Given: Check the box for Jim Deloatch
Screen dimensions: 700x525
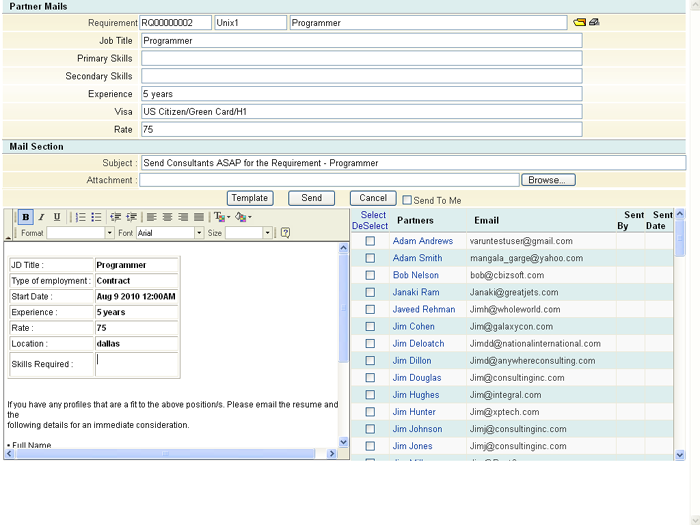Looking at the screenshot, I should click(370, 343).
